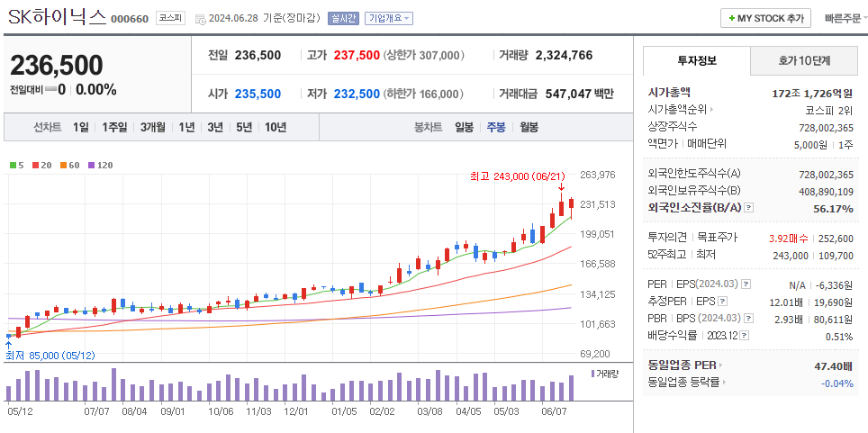Viewport: 868px width, 433px height.
Task: Open the help icon next to 외국인소진율(B/A)
Action: 749,208
